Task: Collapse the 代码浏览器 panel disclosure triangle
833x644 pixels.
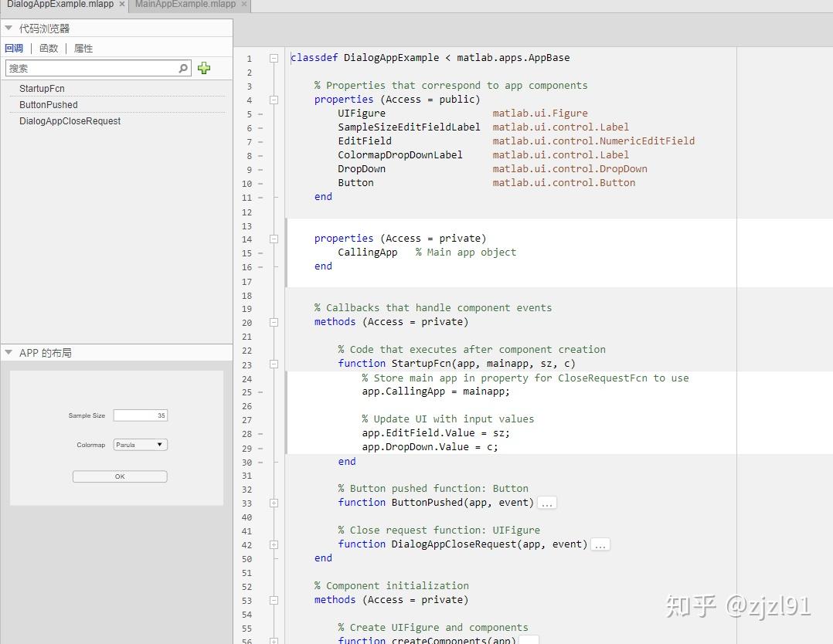Action: point(8,27)
